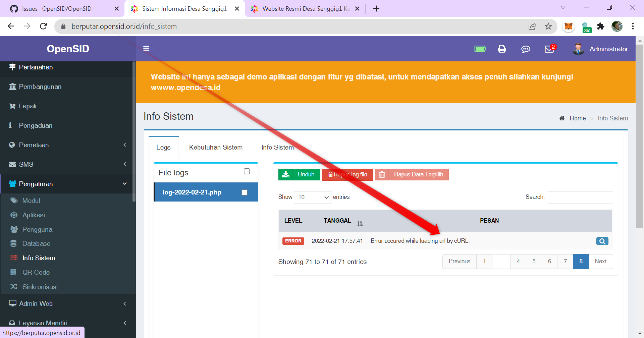This screenshot has height=338, width=644.
Task: Expand the Pemetaan sidebar section
Action: [34, 145]
